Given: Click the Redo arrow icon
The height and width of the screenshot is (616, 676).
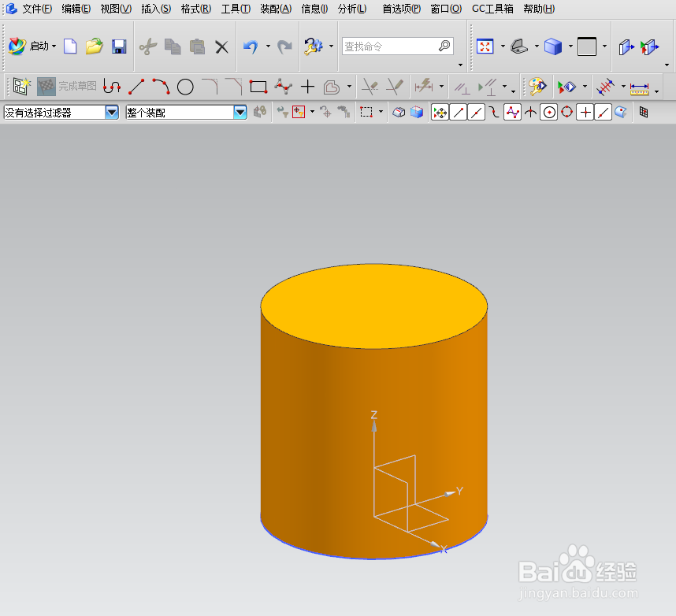Looking at the screenshot, I should (x=284, y=46).
